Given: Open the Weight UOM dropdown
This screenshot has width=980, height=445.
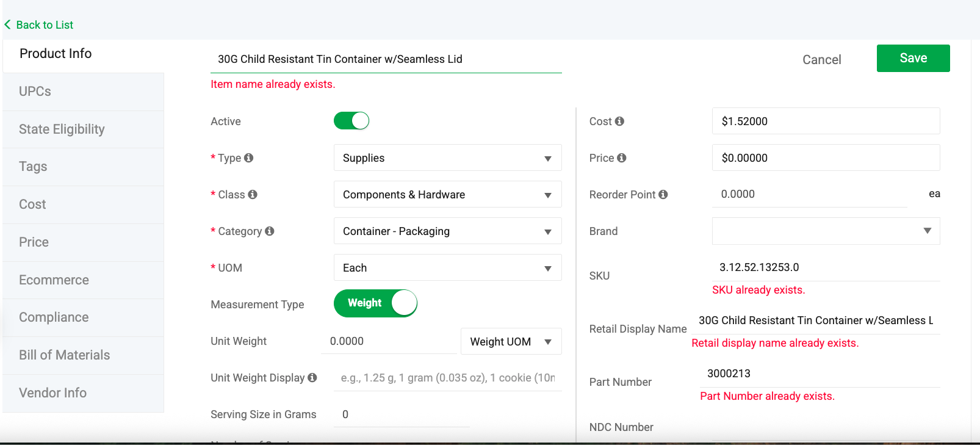Looking at the screenshot, I should coord(511,342).
